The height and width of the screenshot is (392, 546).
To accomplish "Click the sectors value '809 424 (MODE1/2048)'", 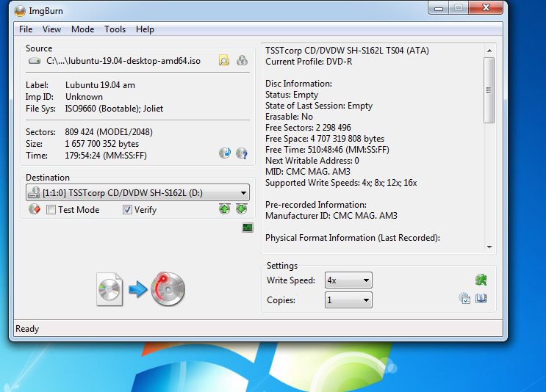I will click(x=109, y=132).
